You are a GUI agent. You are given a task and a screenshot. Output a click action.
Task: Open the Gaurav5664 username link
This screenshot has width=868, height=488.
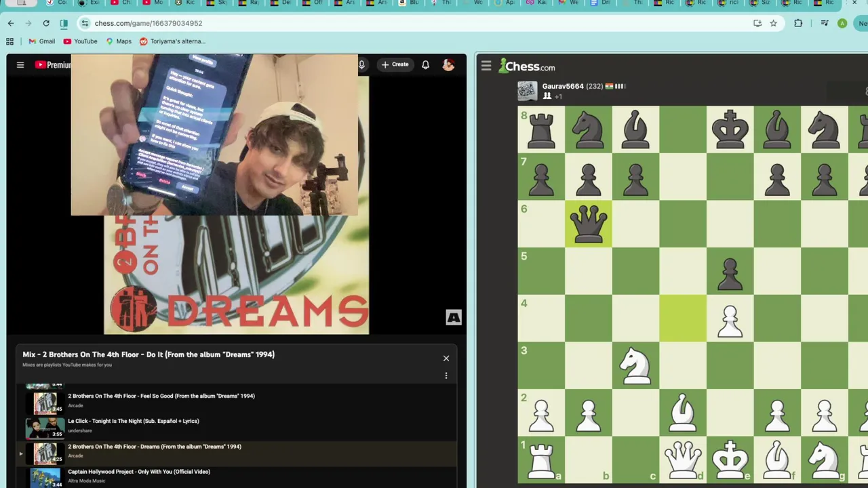(x=563, y=87)
